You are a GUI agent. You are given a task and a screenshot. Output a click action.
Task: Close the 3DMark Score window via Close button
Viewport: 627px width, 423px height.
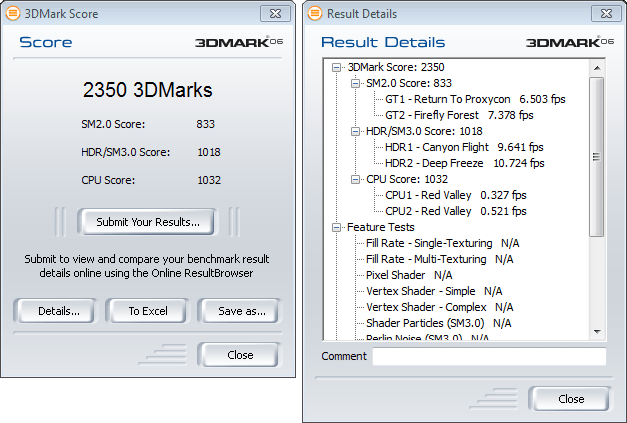tap(240, 355)
